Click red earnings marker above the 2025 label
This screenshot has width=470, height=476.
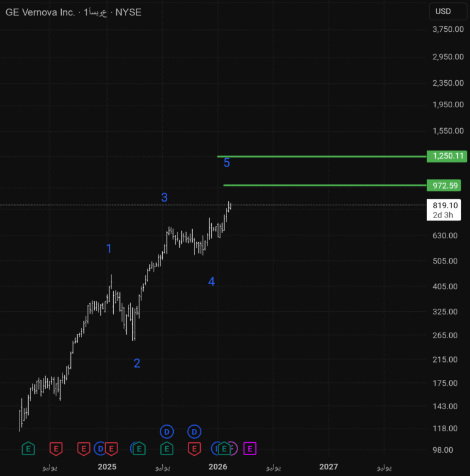[111, 449]
